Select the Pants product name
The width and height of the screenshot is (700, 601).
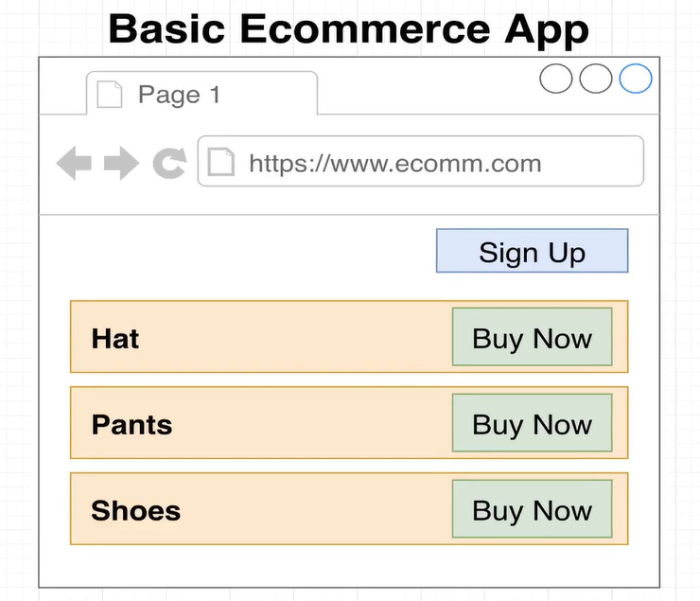[131, 424]
